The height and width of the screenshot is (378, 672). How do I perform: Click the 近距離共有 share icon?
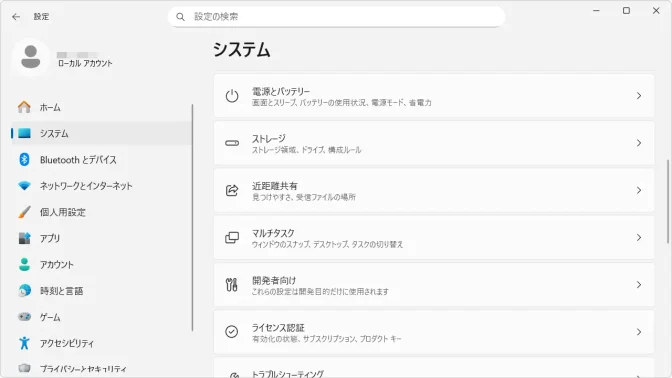coord(232,190)
